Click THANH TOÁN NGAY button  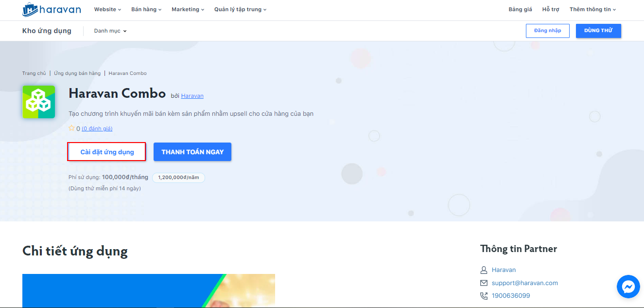[x=192, y=152]
